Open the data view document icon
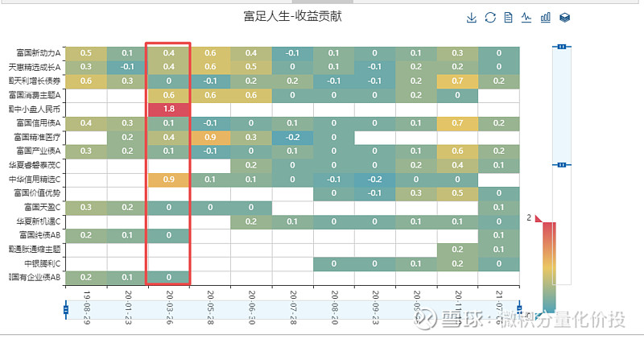This screenshot has height=339, width=644. (x=508, y=18)
